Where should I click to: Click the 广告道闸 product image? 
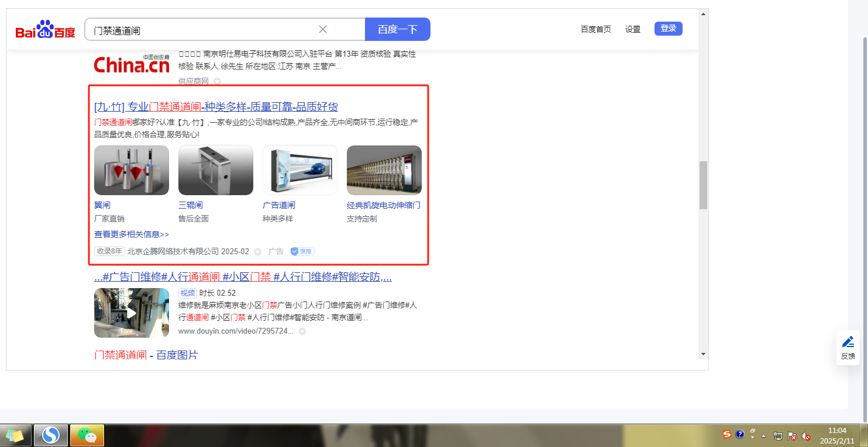point(300,170)
